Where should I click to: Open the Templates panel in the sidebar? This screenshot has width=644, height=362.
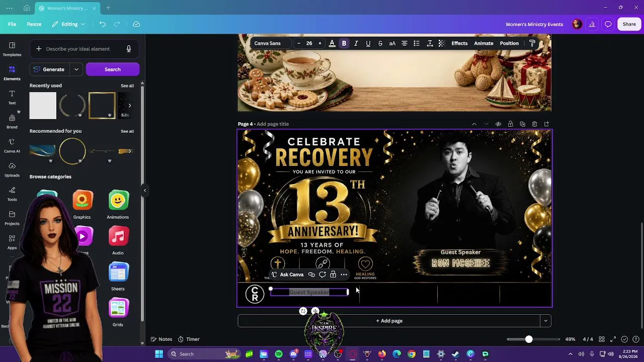tap(12, 49)
